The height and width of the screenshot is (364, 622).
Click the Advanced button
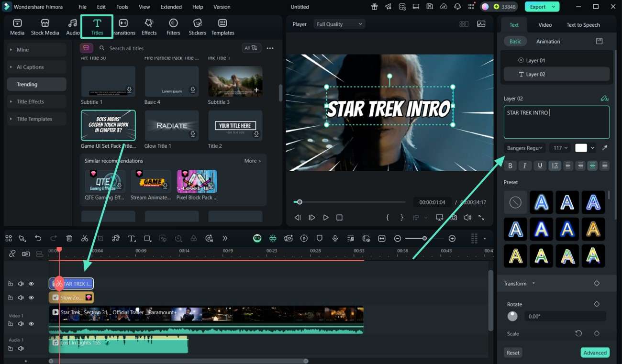point(595,353)
